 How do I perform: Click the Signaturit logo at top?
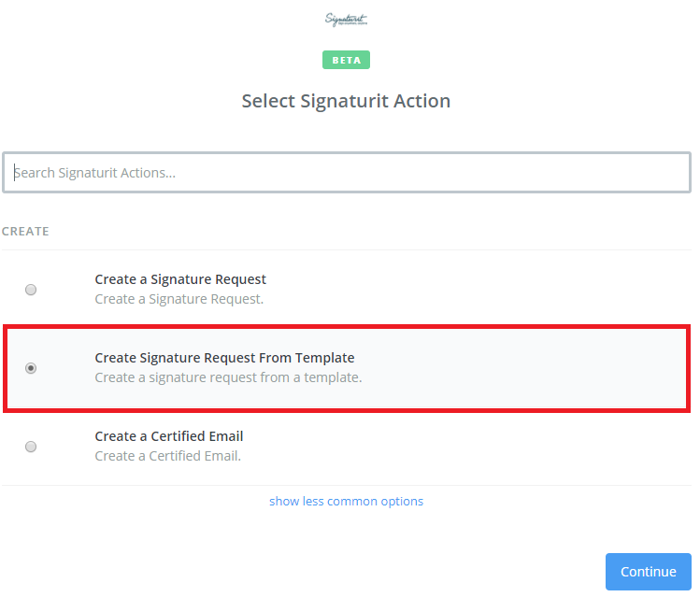pos(346,20)
